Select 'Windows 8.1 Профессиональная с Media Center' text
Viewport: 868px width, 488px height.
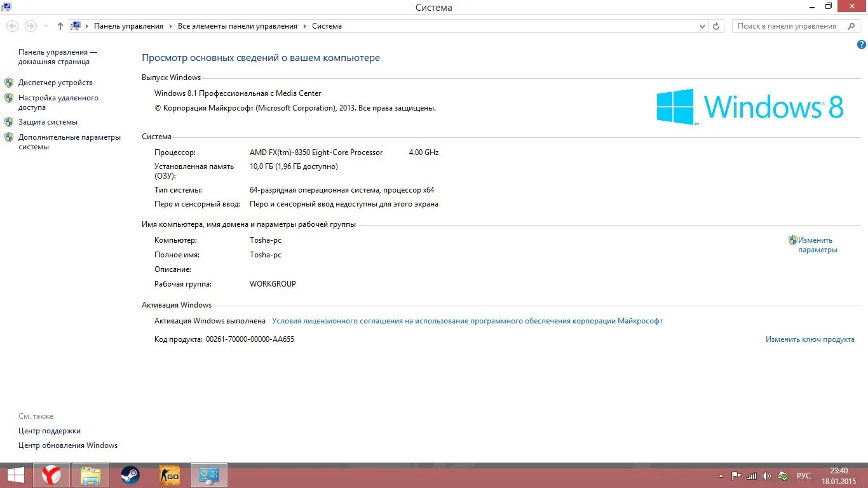coord(238,93)
